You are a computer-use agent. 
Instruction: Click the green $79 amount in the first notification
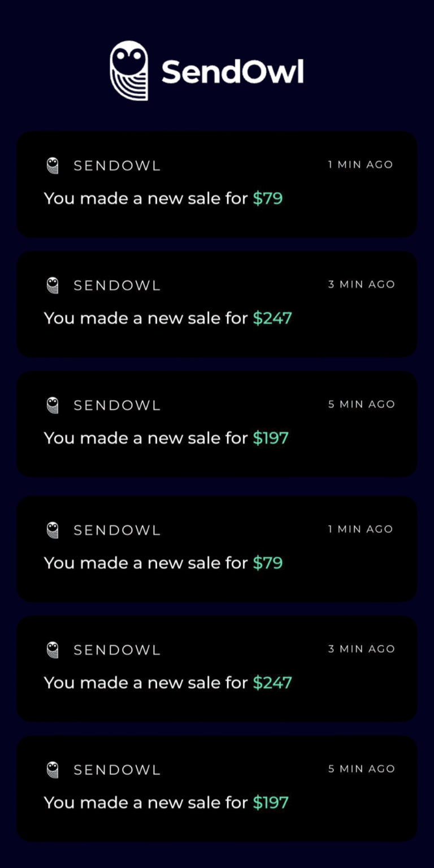267,198
